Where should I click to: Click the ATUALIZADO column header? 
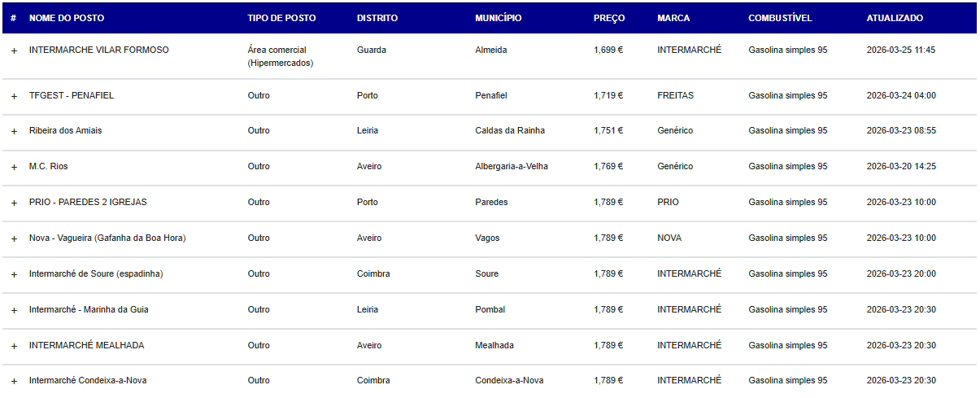pos(895,18)
